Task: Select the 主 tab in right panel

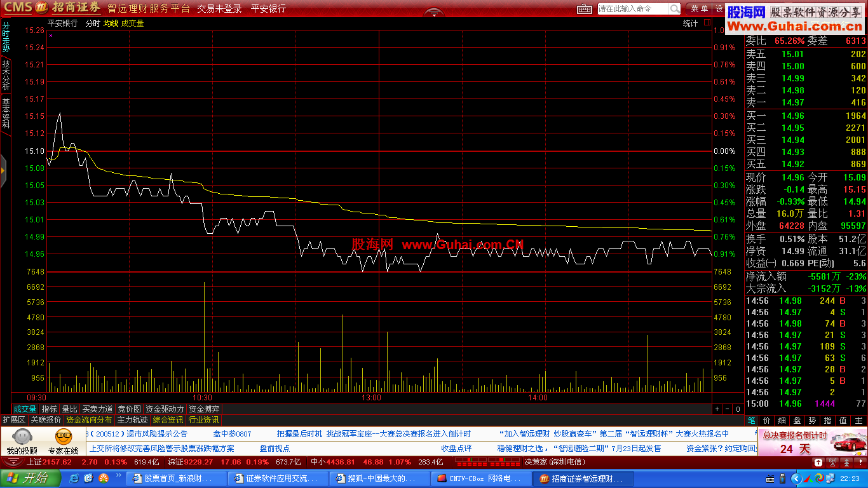Action: point(858,420)
